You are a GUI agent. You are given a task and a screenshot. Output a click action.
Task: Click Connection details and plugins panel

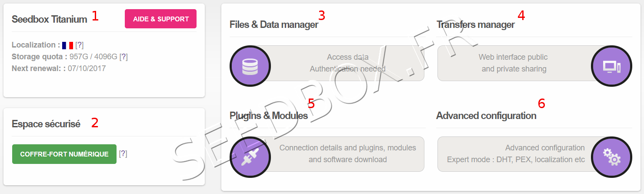pos(347,154)
